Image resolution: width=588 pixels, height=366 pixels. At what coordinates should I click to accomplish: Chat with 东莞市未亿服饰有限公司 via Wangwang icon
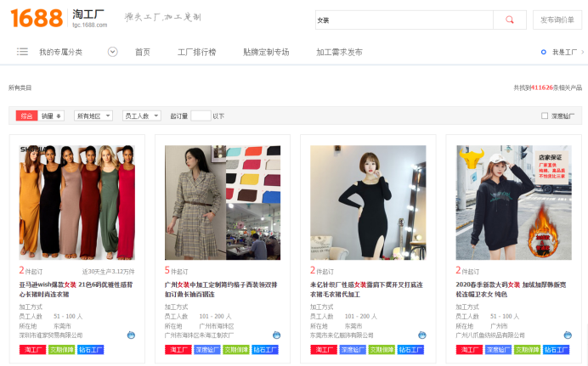pos(421,335)
